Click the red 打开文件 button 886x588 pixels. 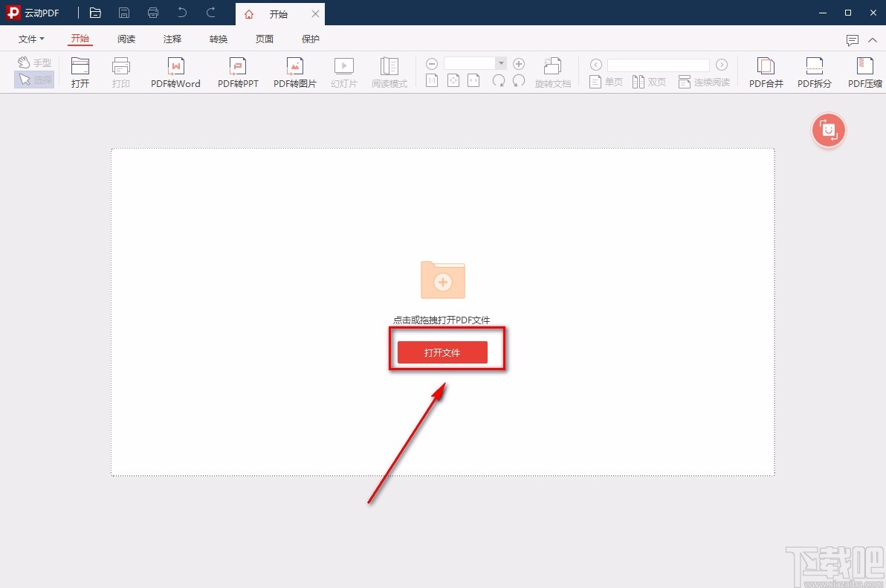pos(442,353)
